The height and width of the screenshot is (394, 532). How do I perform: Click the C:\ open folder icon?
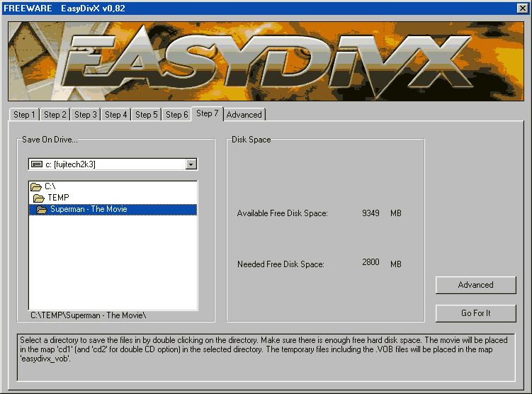tap(36, 186)
